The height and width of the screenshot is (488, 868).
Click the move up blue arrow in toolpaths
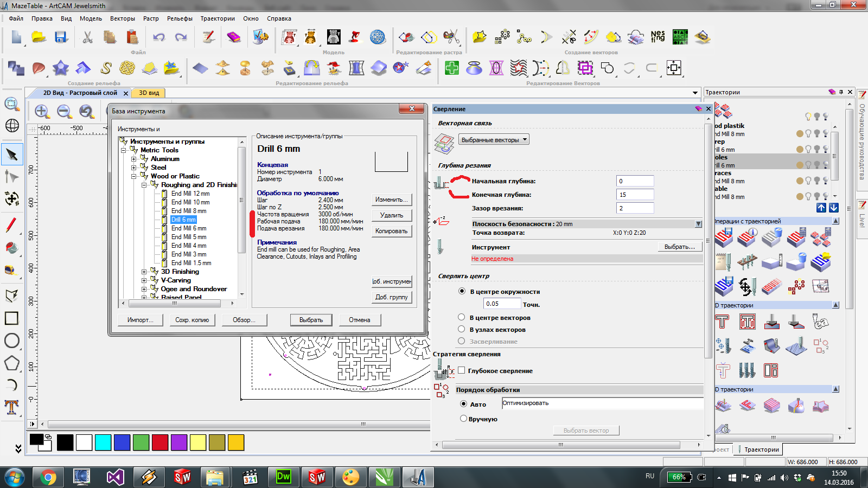(x=821, y=208)
